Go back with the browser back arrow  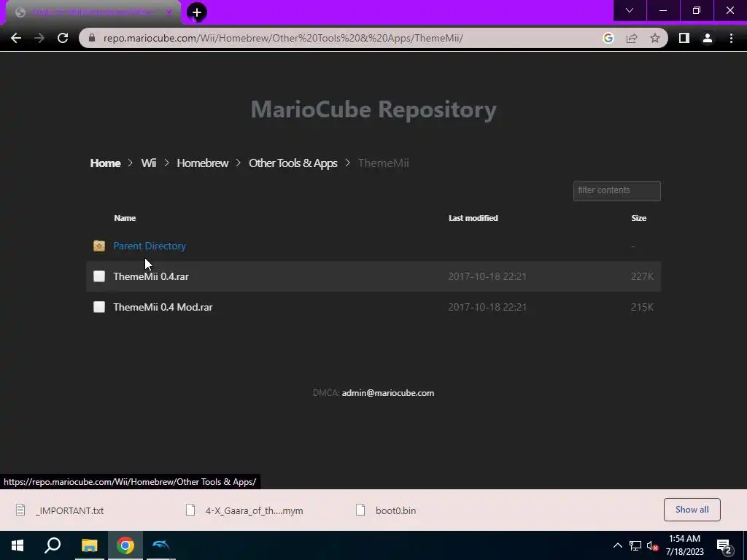click(x=16, y=38)
